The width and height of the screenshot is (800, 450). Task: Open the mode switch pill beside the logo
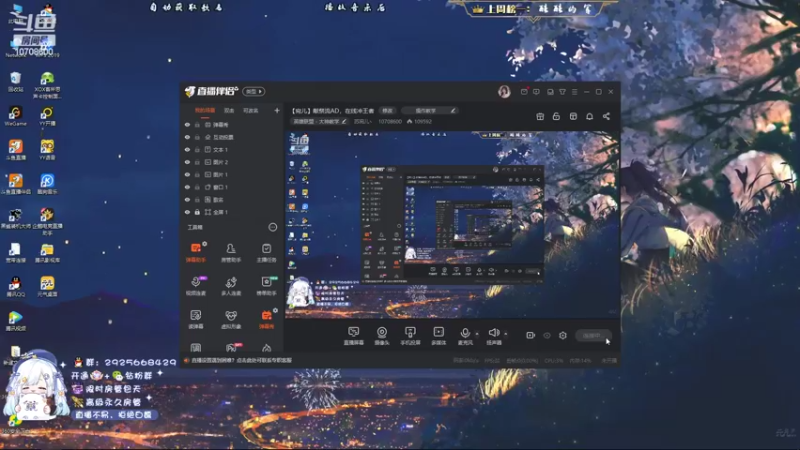(254, 91)
